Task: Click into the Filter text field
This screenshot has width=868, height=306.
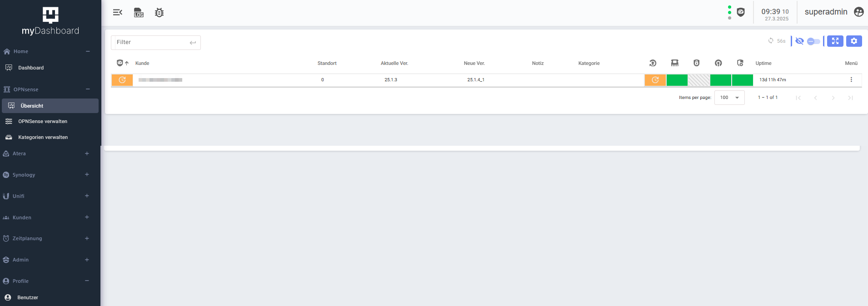Action: pyautogui.click(x=151, y=42)
